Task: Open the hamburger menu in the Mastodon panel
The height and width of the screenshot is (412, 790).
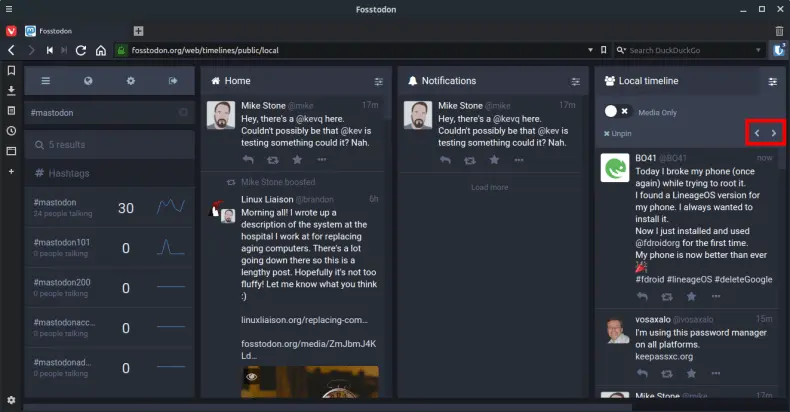Action: (45, 81)
